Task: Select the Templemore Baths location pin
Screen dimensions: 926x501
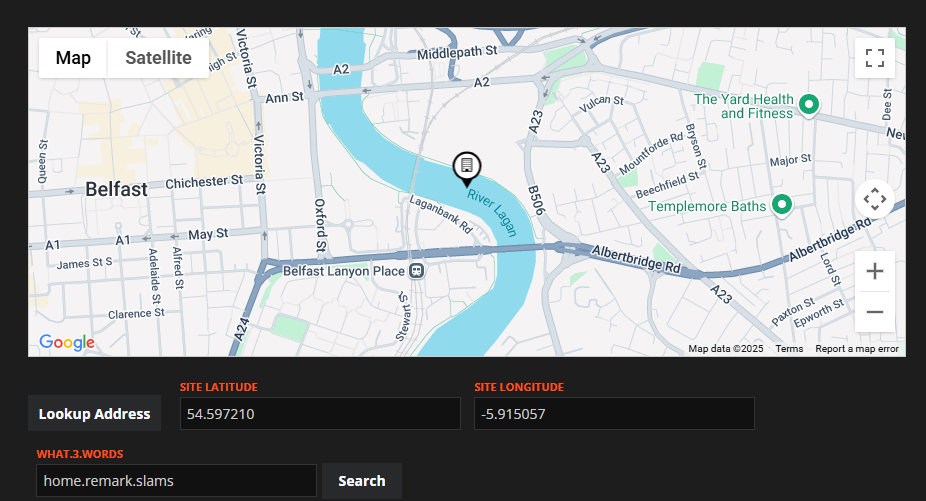Action: [782, 205]
